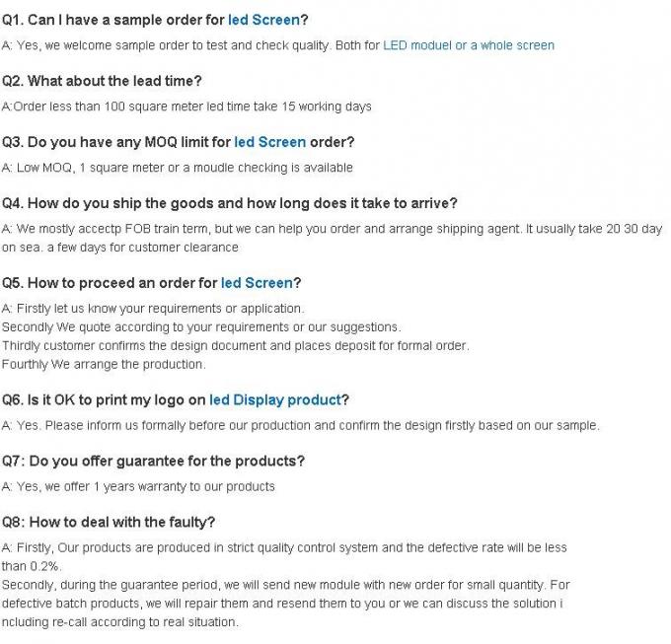Click the "Thirdly customer confirms the design" line
Viewport: 671px width, 644px height.
pos(235,345)
